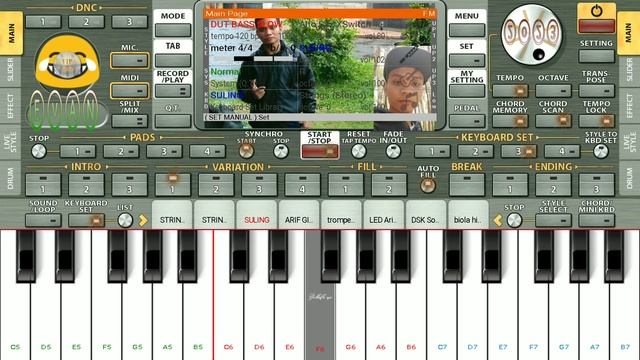Screen dimensions: 640x360
Task: Play Ending 3
Action: [596, 185]
